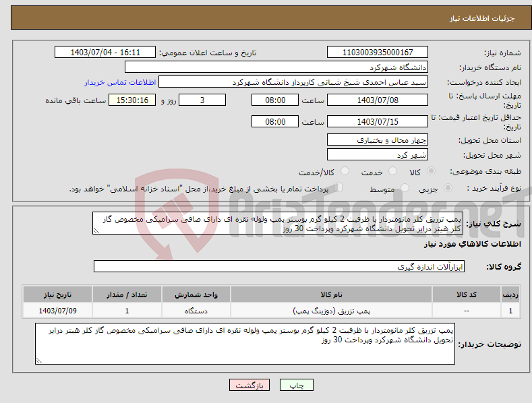
Task: Click the row number cell 1
Action: [x=510, y=311]
